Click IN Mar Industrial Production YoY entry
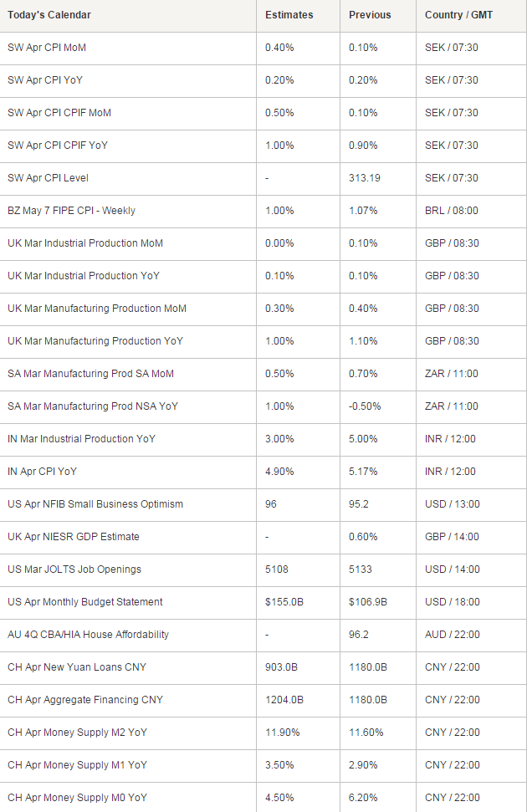527x812 pixels. (x=81, y=439)
